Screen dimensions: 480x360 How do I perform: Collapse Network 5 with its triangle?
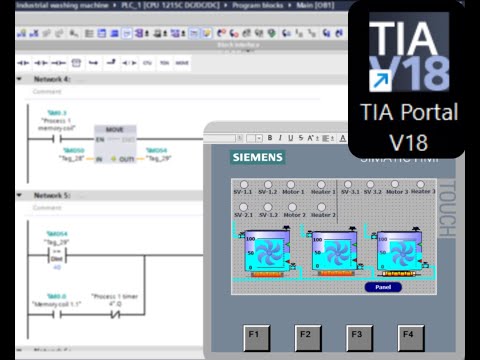click(20, 195)
